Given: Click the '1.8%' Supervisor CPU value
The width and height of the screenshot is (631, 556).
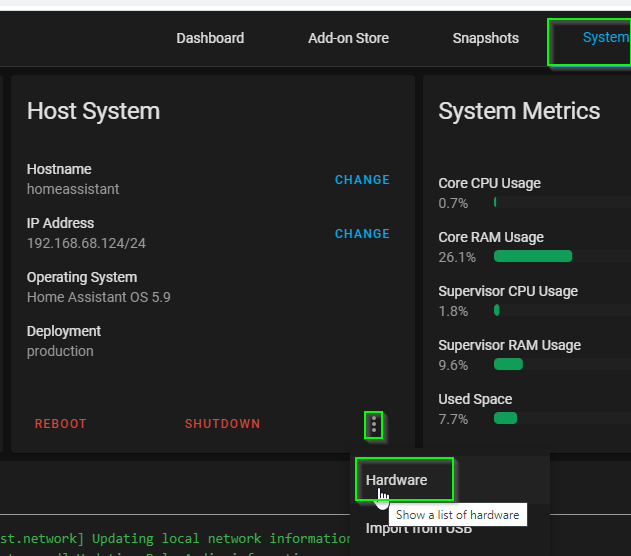Looking at the screenshot, I should (453, 311).
